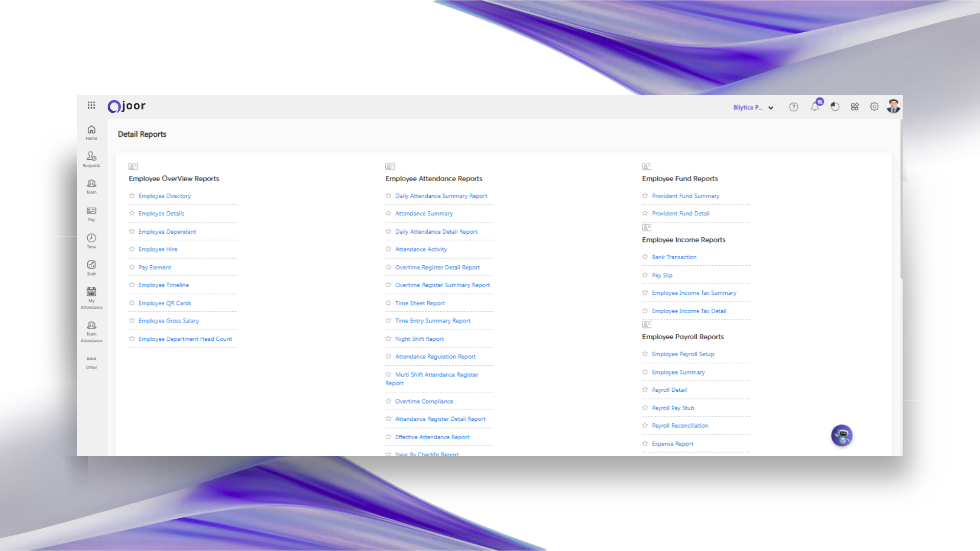Open the chatbot assistant floating icon
This screenshot has width=980, height=551.
pos(842,436)
